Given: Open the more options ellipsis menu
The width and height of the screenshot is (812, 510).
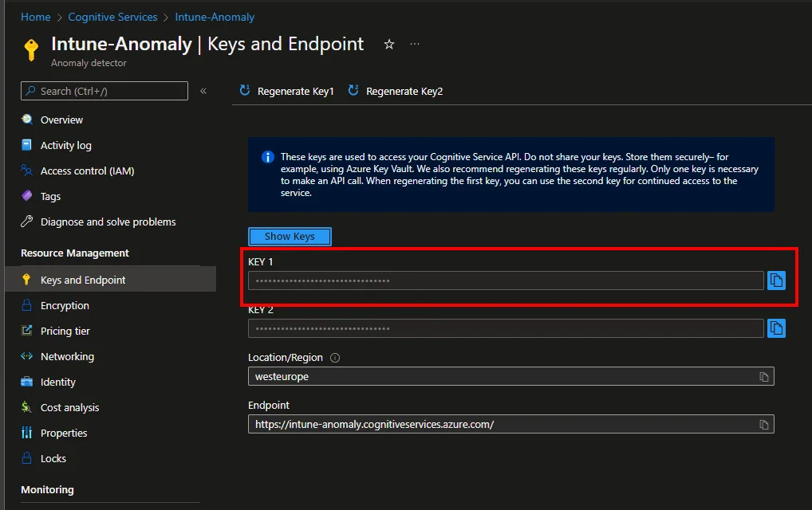Looking at the screenshot, I should [x=415, y=44].
